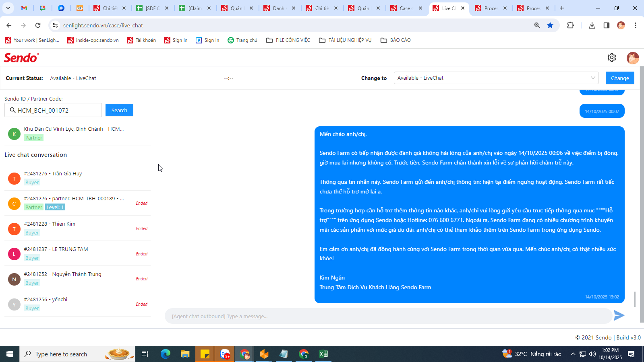This screenshot has height=362, width=644.
Task: Open the TÀI LIỆU NGHIỆP VỤ bookmarks folder
Action: (345, 40)
